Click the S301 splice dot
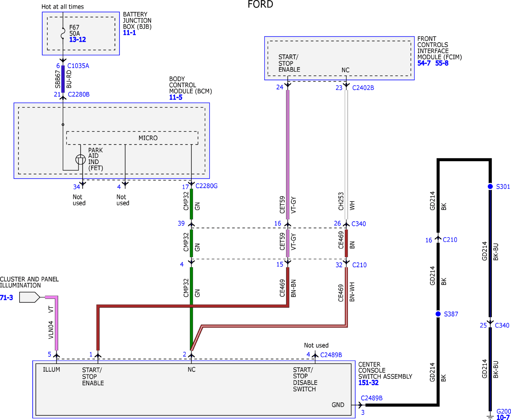The width and height of the screenshot is (511, 420). [x=490, y=186]
